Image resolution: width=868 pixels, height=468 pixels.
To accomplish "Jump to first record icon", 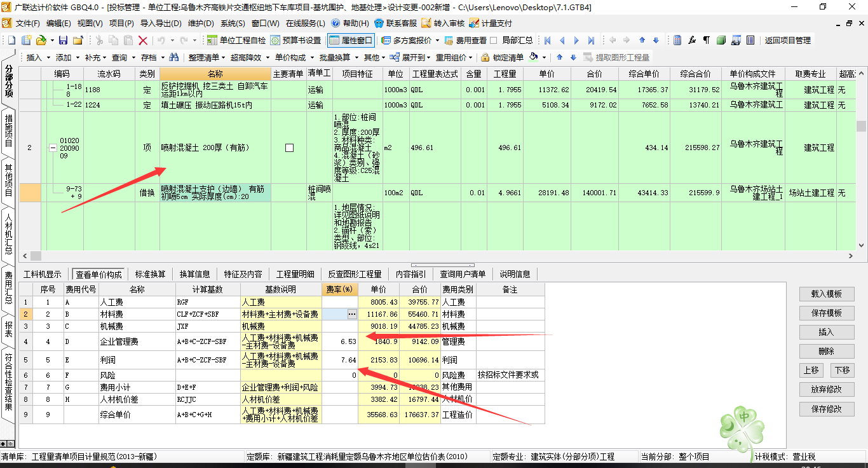I will pos(547,40).
